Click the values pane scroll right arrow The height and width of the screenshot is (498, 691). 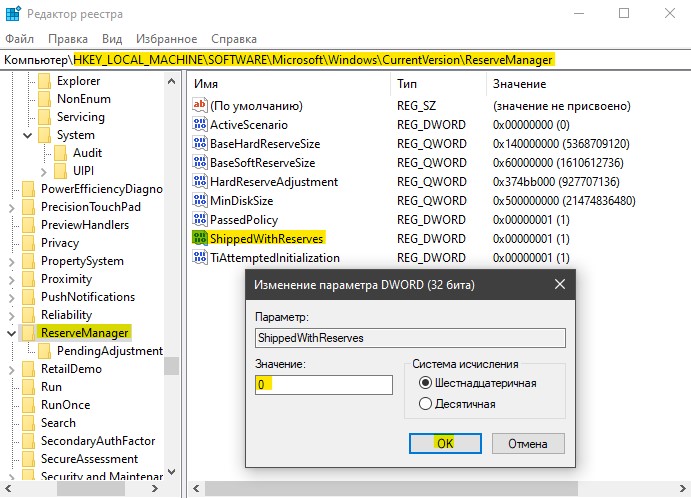683,488
